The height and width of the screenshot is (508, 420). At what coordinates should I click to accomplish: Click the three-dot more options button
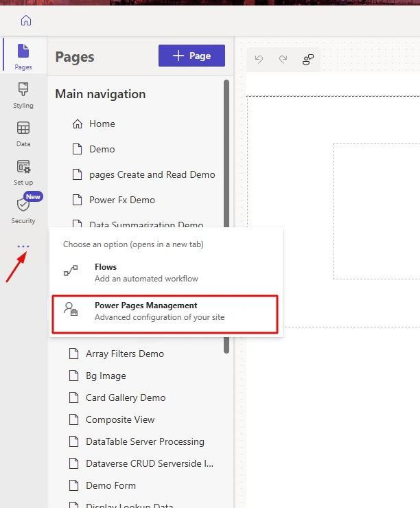(23, 246)
